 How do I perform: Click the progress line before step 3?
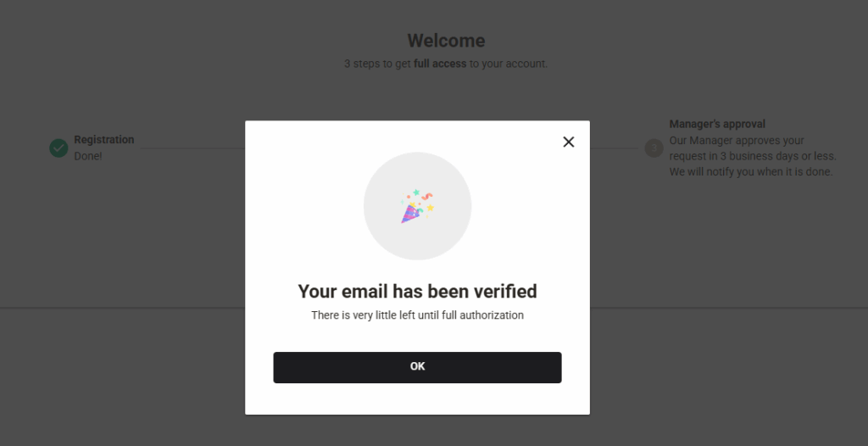tap(614, 148)
